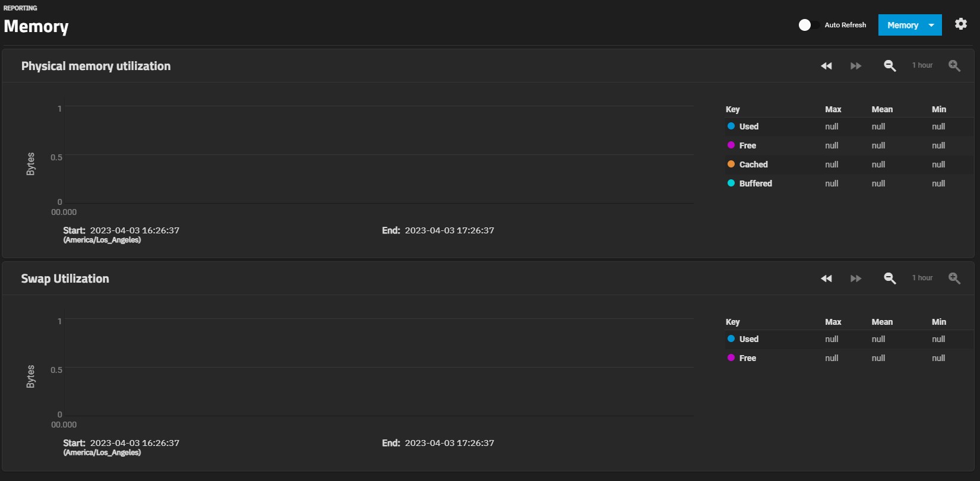
Task: Zoom in Swap Utilization graph
Action: pyautogui.click(x=954, y=279)
